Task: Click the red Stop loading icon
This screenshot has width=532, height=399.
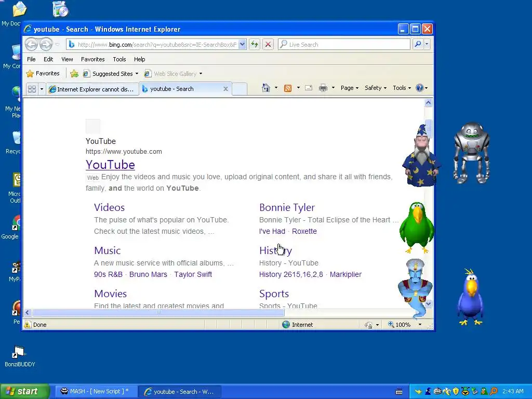Action: coord(268,44)
